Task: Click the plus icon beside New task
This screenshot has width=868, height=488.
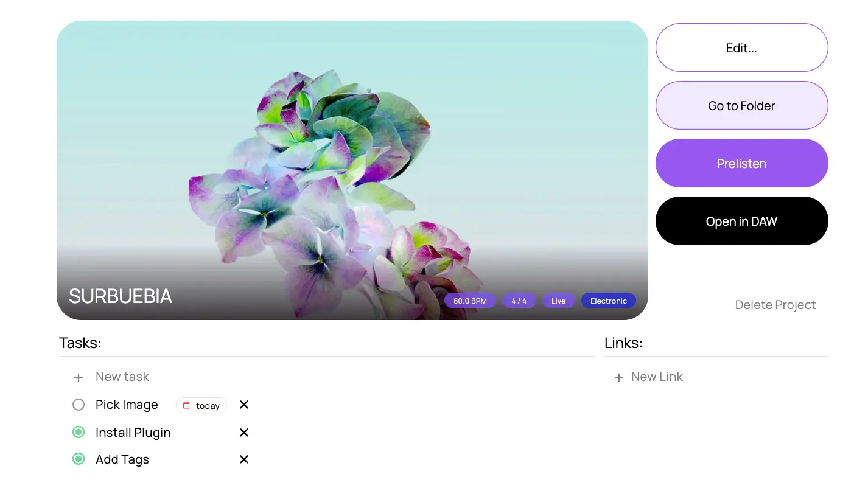Action: (x=79, y=378)
